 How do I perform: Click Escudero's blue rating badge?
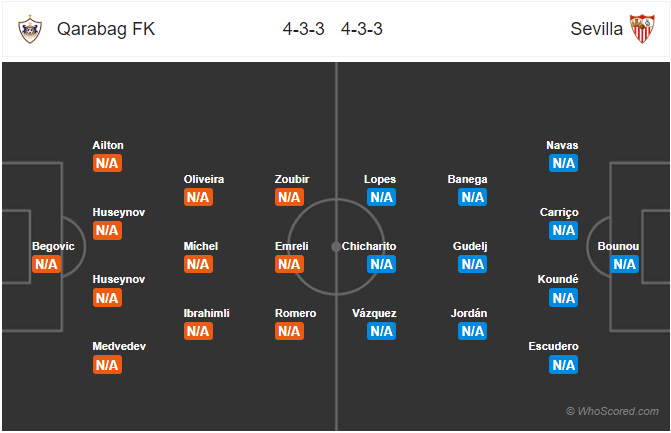point(564,365)
